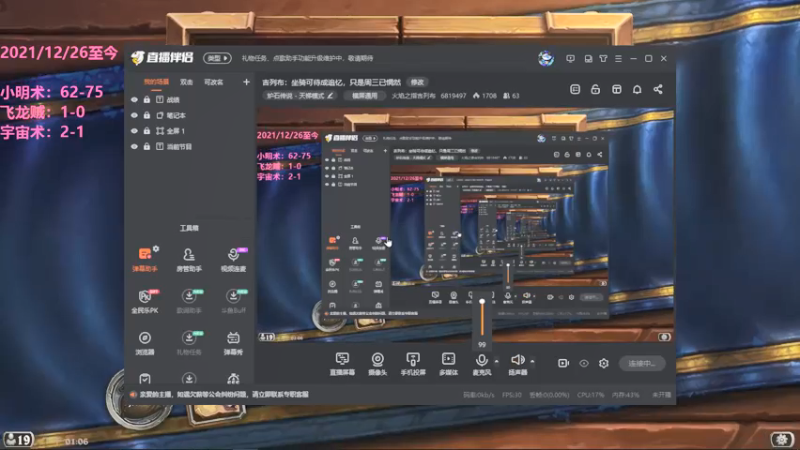The height and width of the screenshot is (450, 800).
Task: Select the first scene tab highlighted orange
Action: tap(156, 82)
